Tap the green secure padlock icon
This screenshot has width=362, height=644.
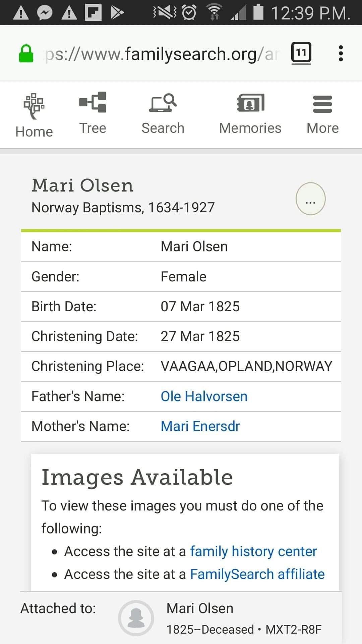[26, 54]
